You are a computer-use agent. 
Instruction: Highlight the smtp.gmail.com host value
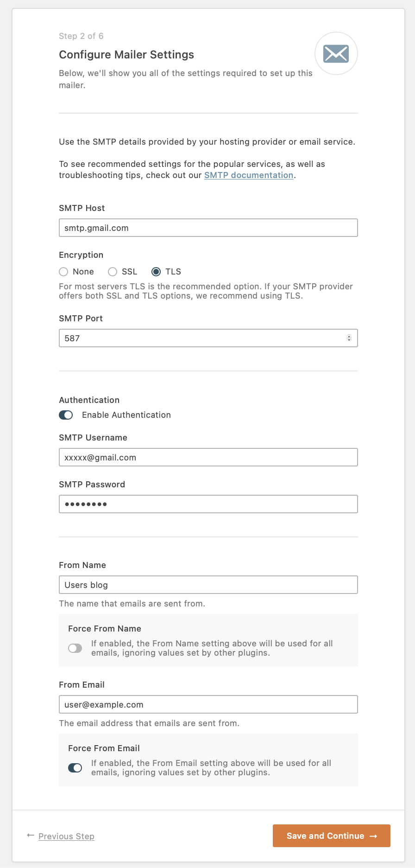[96, 228]
